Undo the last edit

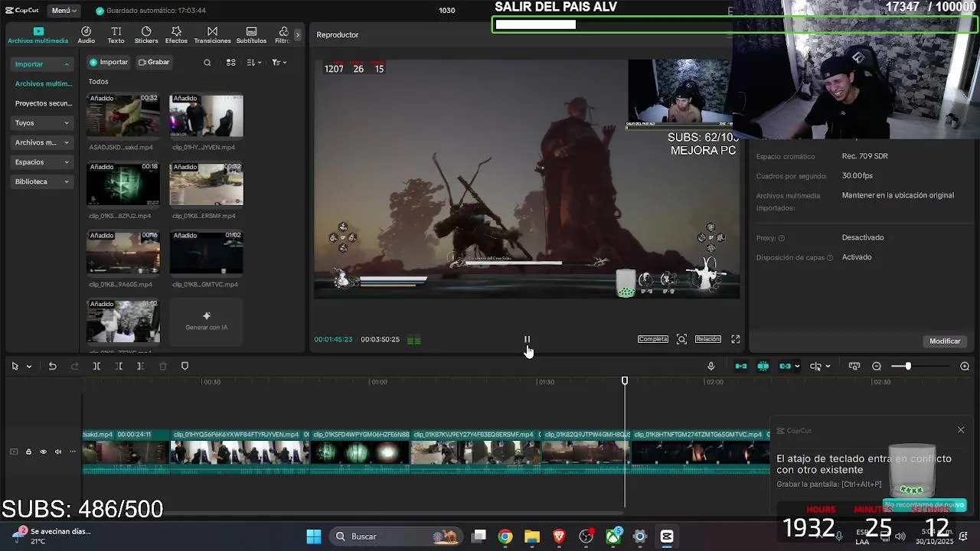[52, 367]
